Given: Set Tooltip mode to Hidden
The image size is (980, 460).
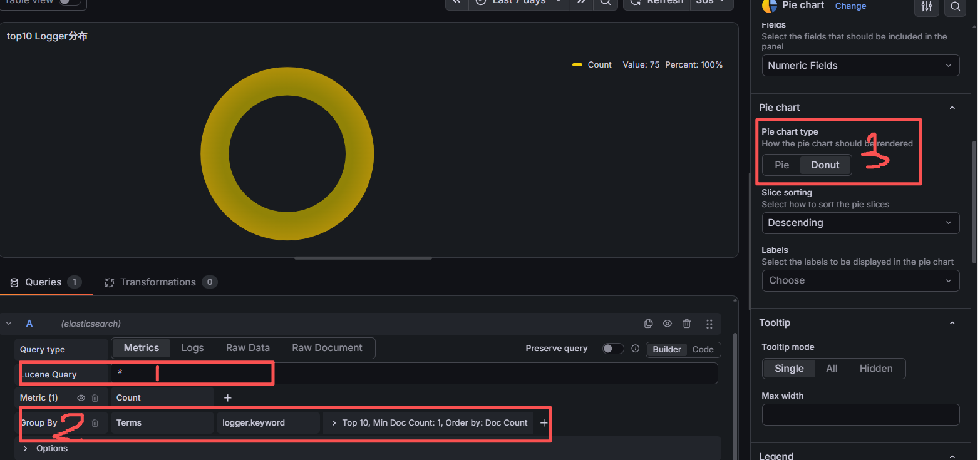Looking at the screenshot, I should (876, 369).
